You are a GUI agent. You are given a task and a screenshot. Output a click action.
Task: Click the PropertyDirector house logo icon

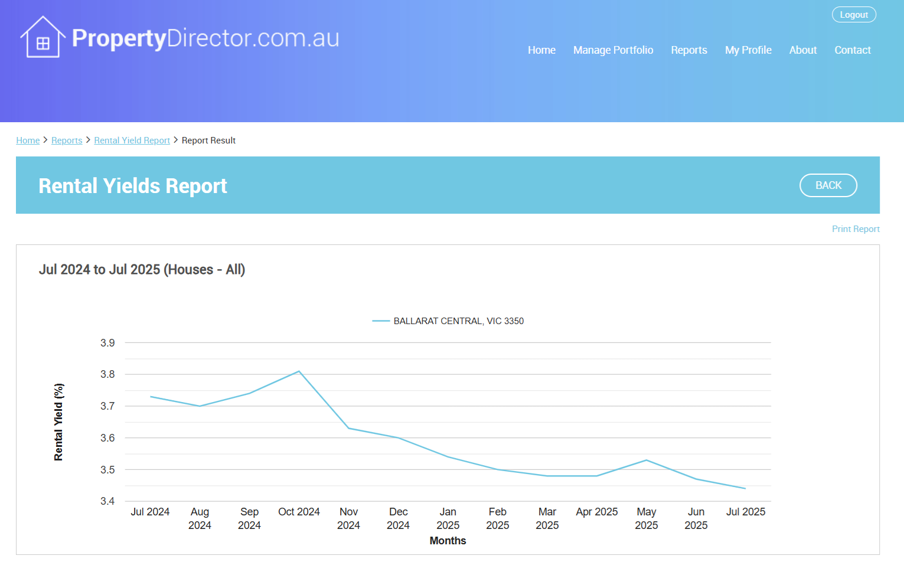(43, 37)
